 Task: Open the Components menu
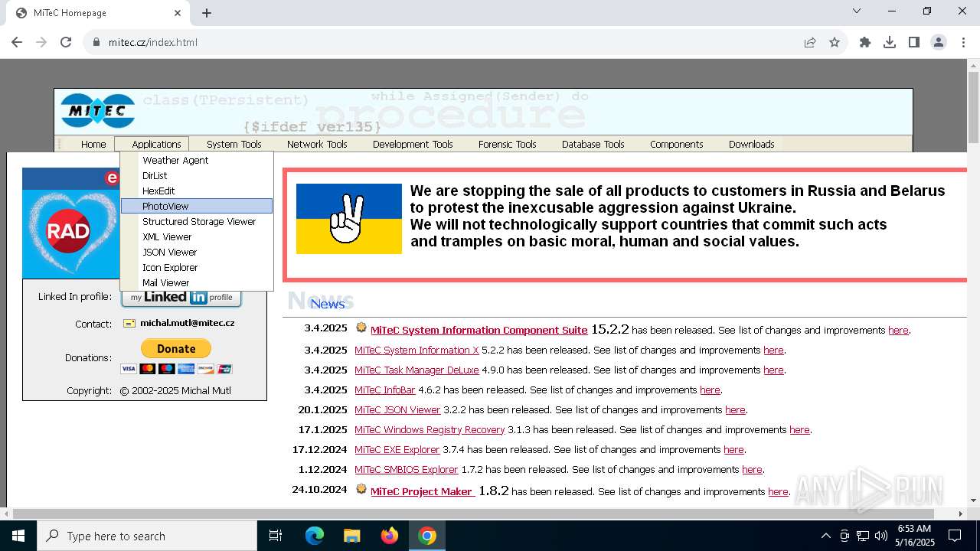pos(676,144)
